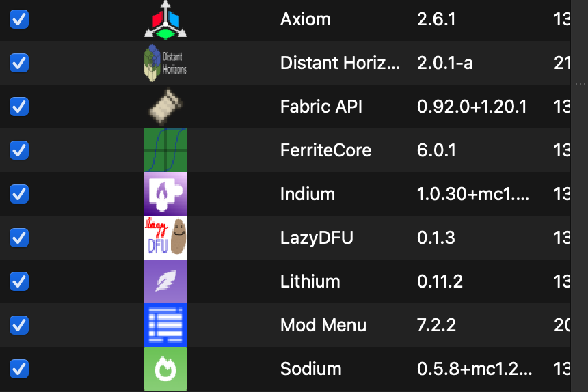This screenshot has width=588, height=392.
Task: Click the Distant Horizons version 2.0.1-a
Action: point(444,63)
